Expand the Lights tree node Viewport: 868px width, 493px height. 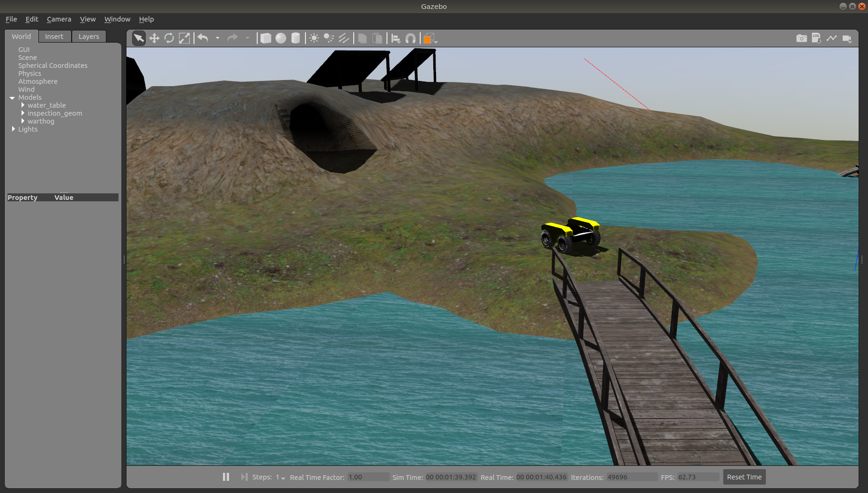coord(13,129)
